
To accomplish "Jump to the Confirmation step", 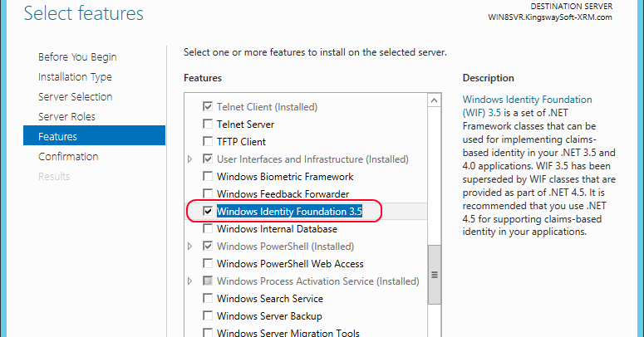I will click(x=68, y=157).
